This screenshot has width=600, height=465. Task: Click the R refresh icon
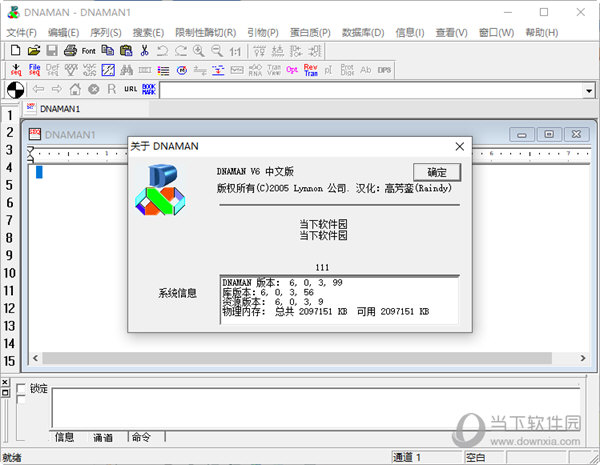(x=112, y=89)
